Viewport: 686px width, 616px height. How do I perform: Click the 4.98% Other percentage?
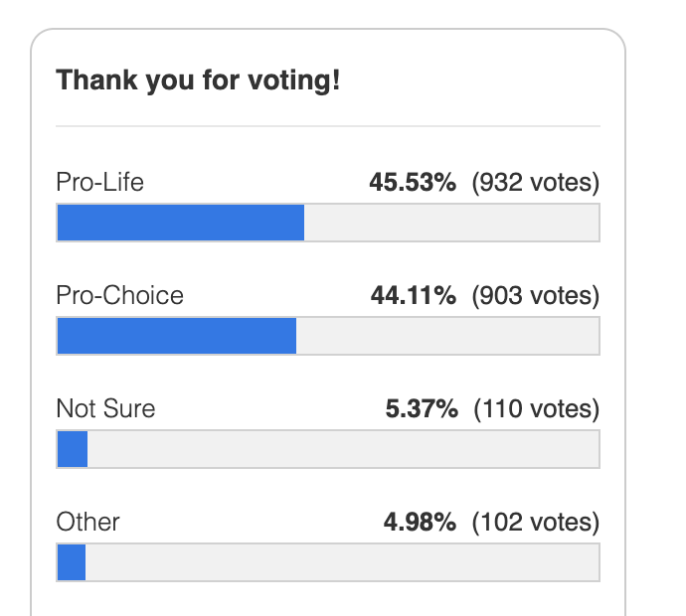[x=420, y=522]
